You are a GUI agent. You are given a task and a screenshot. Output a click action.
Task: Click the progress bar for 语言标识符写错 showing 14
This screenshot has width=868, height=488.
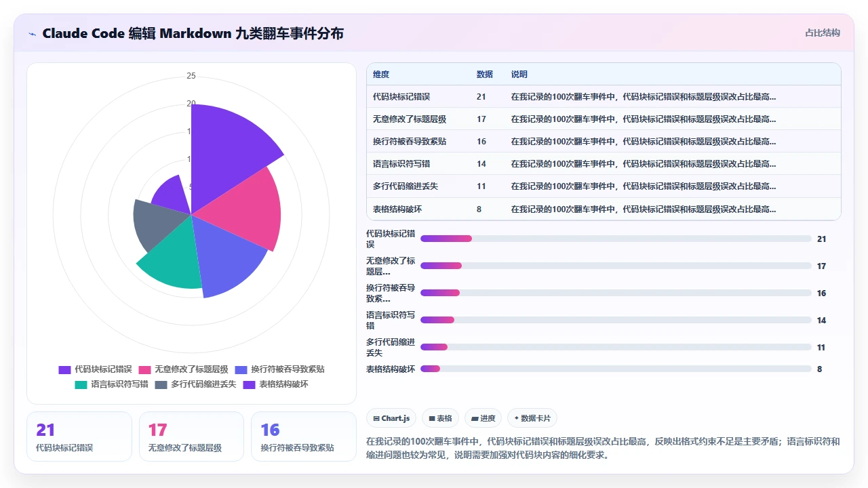616,320
